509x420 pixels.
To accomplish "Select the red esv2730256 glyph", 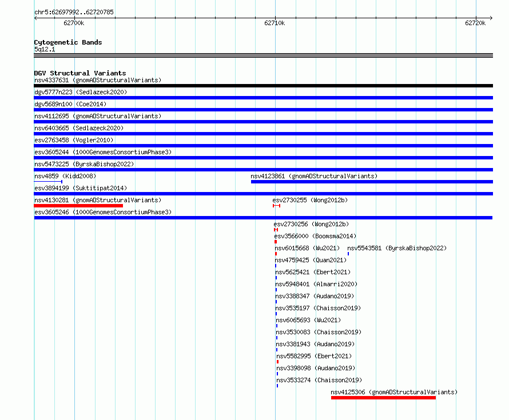I will pyautogui.click(x=276, y=230).
